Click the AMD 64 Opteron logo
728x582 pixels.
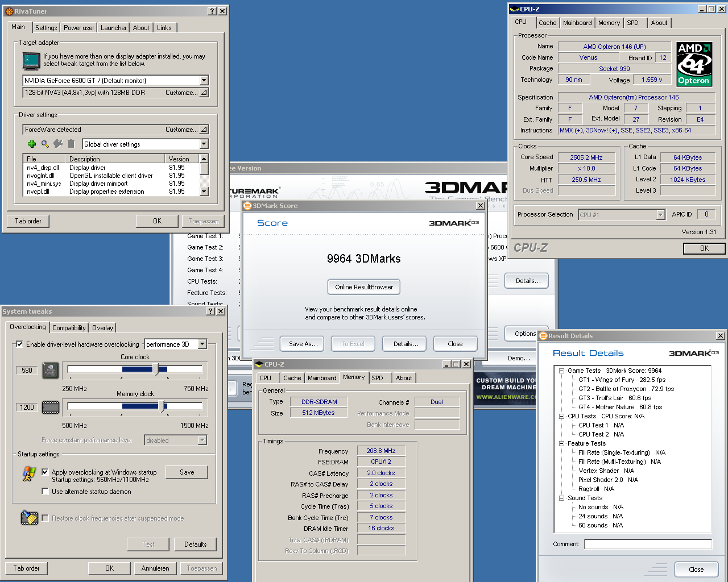(694, 64)
